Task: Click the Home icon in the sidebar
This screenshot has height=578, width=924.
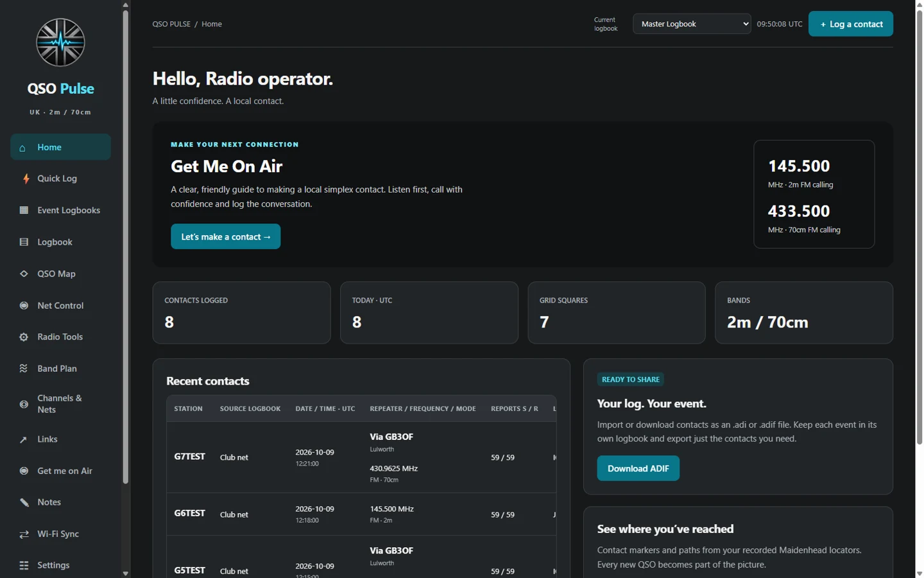Action: [x=22, y=148]
